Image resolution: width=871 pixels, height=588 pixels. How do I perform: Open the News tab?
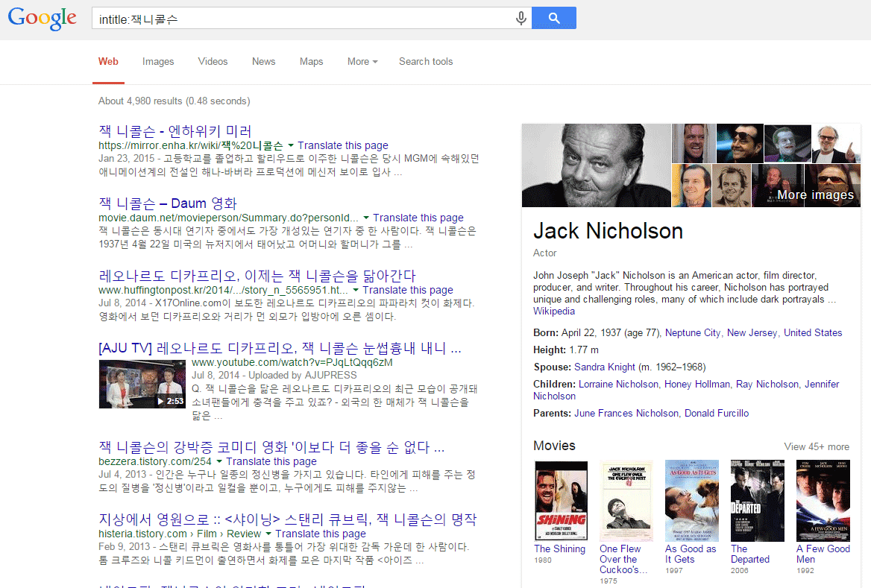[x=263, y=62]
